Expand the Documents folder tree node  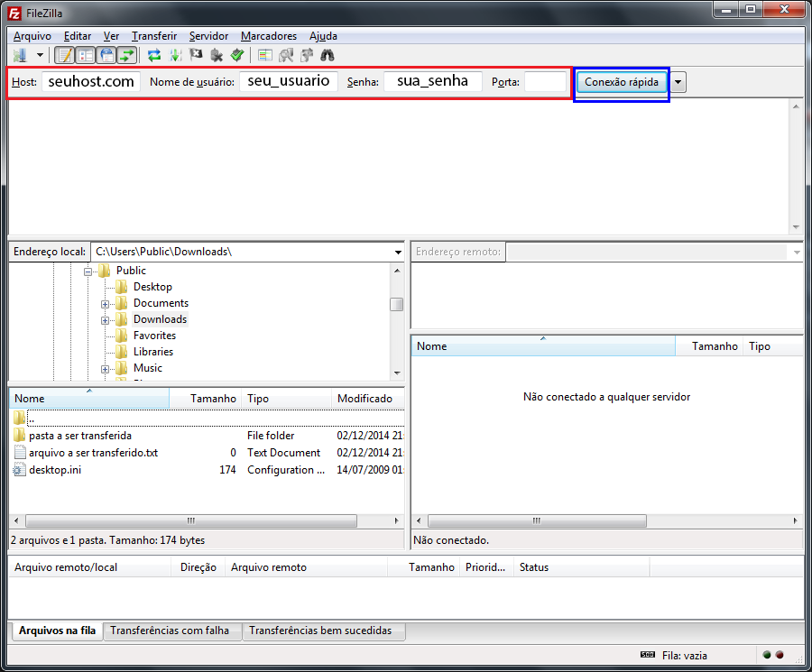click(106, 304)
